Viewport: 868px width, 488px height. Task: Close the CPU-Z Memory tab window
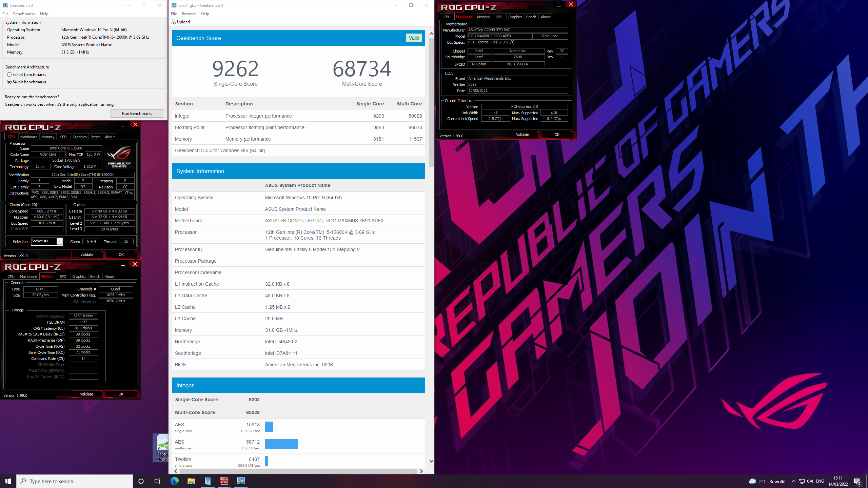click(x=135, y=264)
